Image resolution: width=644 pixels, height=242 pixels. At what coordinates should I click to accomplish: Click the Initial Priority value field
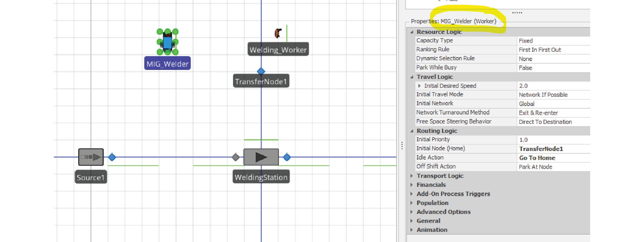coord(552,140)
